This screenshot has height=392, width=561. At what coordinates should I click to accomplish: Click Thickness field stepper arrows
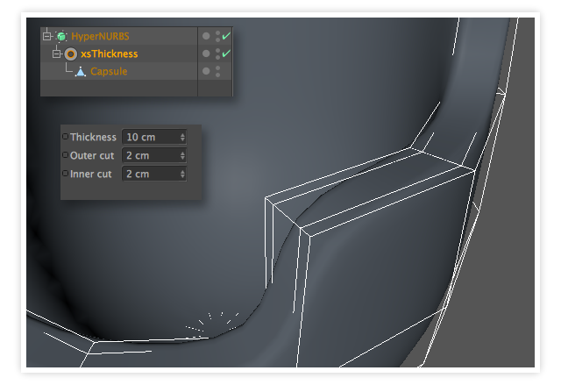click(x=182, y=137)
